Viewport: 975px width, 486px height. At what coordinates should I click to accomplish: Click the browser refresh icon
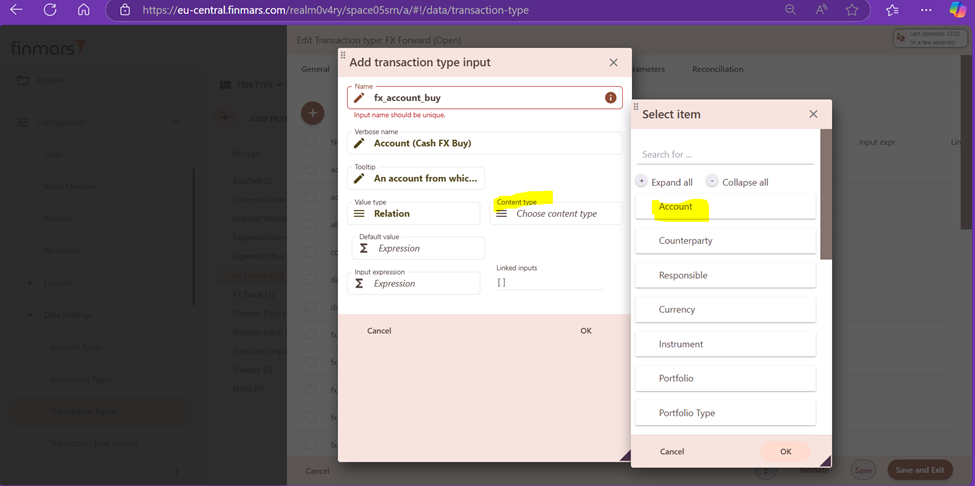[50, 10]
